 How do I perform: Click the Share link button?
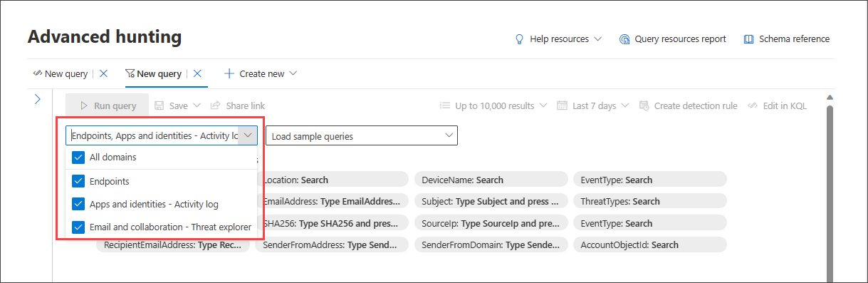(x=238, y=106)
